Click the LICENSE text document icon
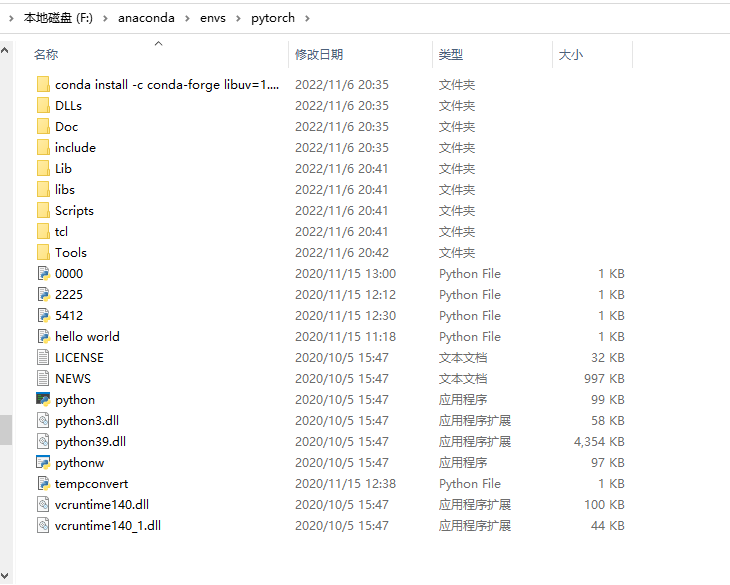 [43, 357]
